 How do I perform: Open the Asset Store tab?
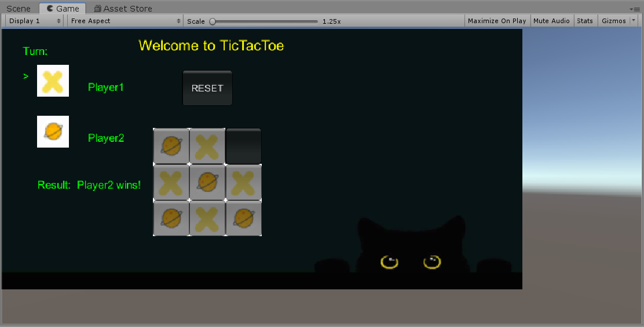click(x=123, y=8)
